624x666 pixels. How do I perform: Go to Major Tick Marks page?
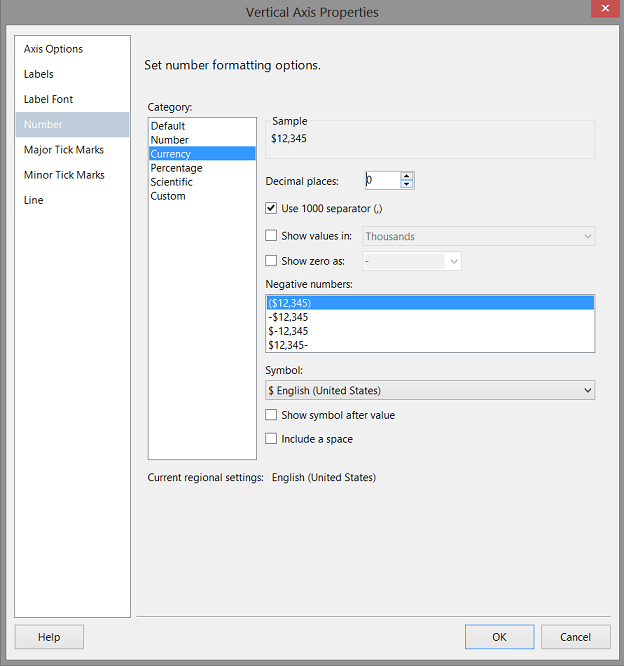click(x=64, y=150)
